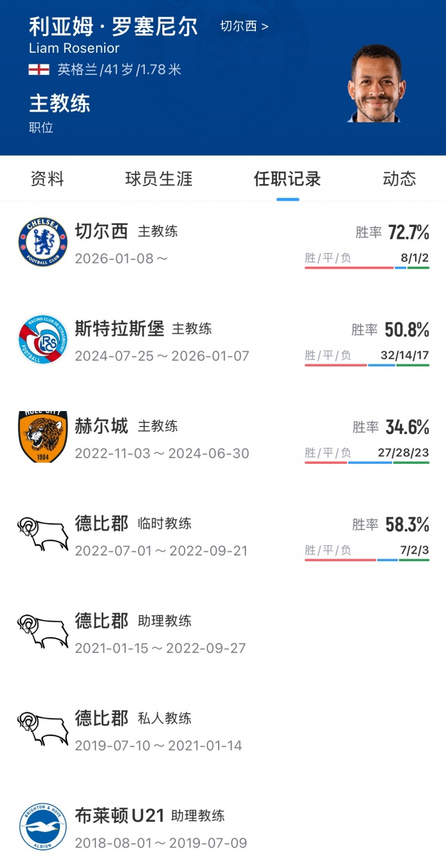Tap Derby County logo beside 临时教练
The height and width of the screenshot is (868, 446).
click(43, 534)
